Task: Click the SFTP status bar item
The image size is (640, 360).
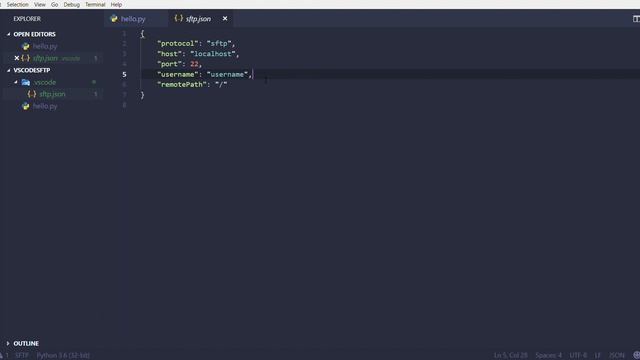Action: pos(22,356)
